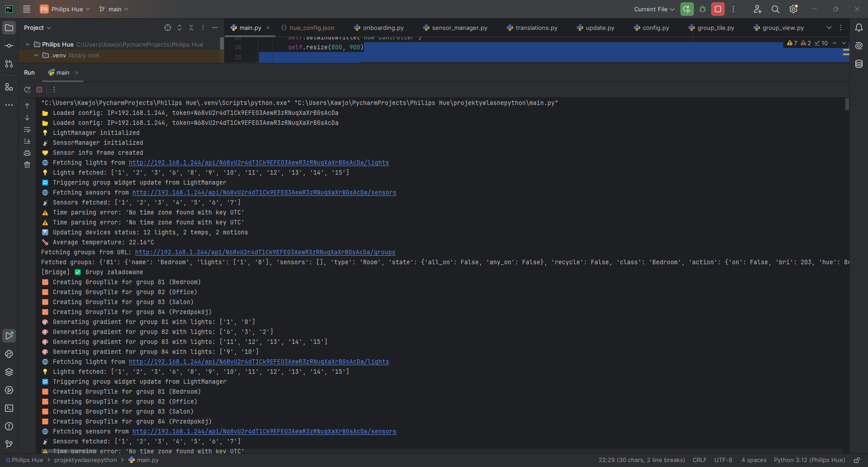Change UTF-8 file encoding
868x467 pixels.
click(x=723, y=460)
